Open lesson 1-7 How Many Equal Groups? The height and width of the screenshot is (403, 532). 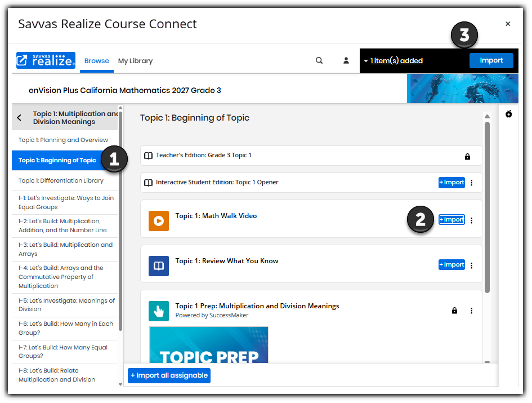65,352
